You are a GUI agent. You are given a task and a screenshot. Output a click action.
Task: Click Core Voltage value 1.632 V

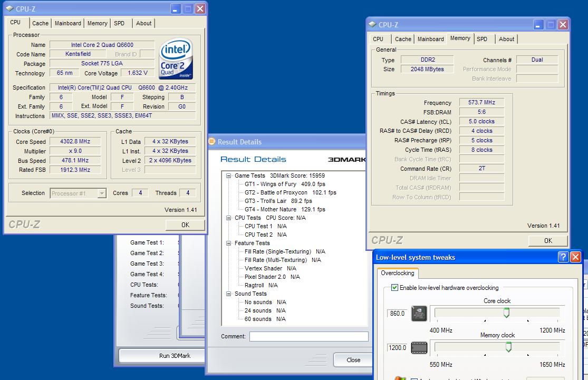(x=138, y=73)
